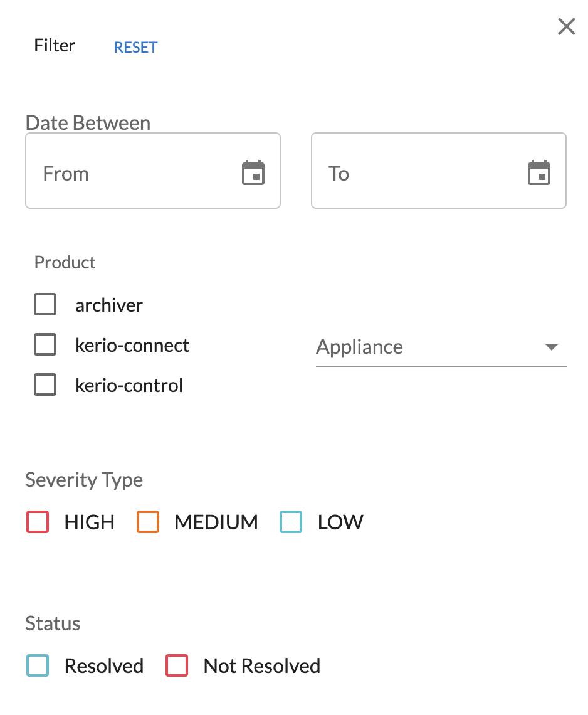Focus the From date input field
Screen dimensions: 588x715
coord(153,171)
